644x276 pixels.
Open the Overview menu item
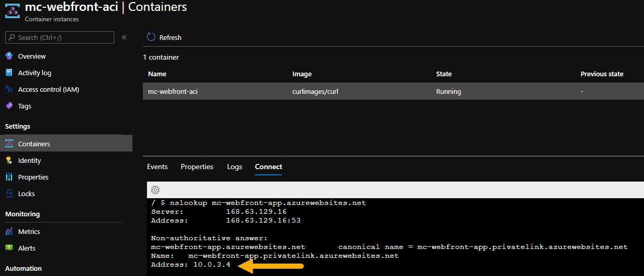point(32,56)
